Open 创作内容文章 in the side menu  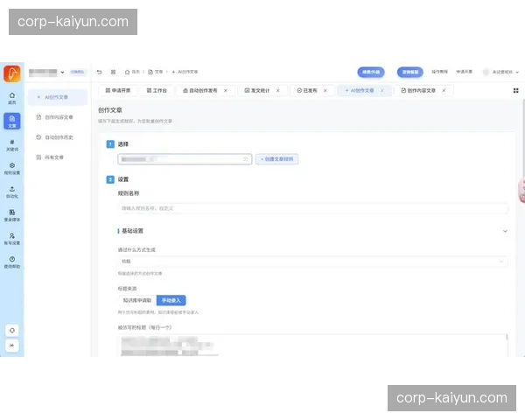pyautogui.click(x=58, y=117)
